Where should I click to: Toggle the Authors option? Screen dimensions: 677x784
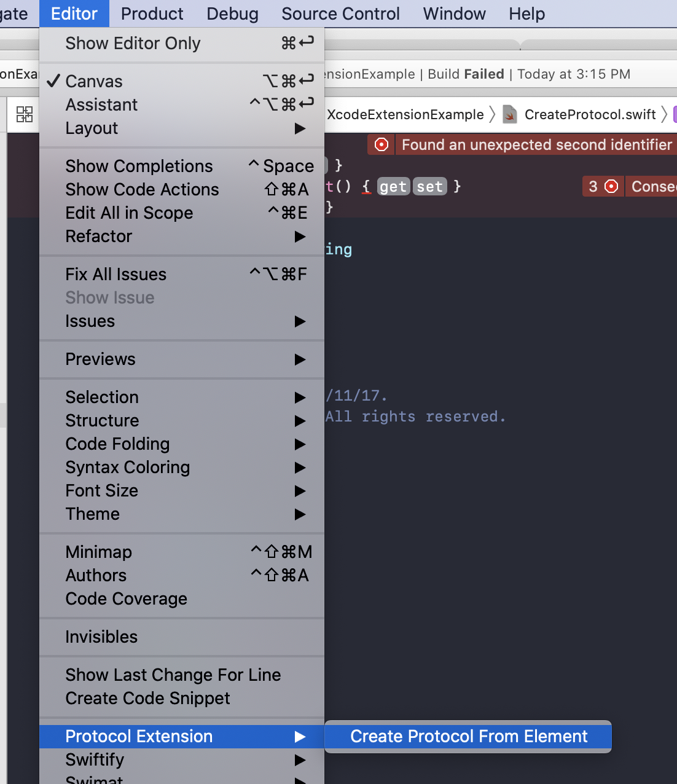182,576
